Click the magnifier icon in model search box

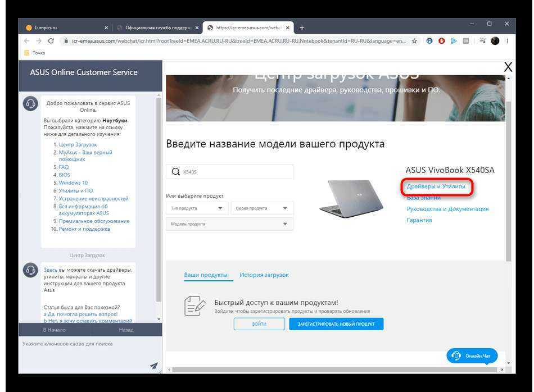(176, 172)
